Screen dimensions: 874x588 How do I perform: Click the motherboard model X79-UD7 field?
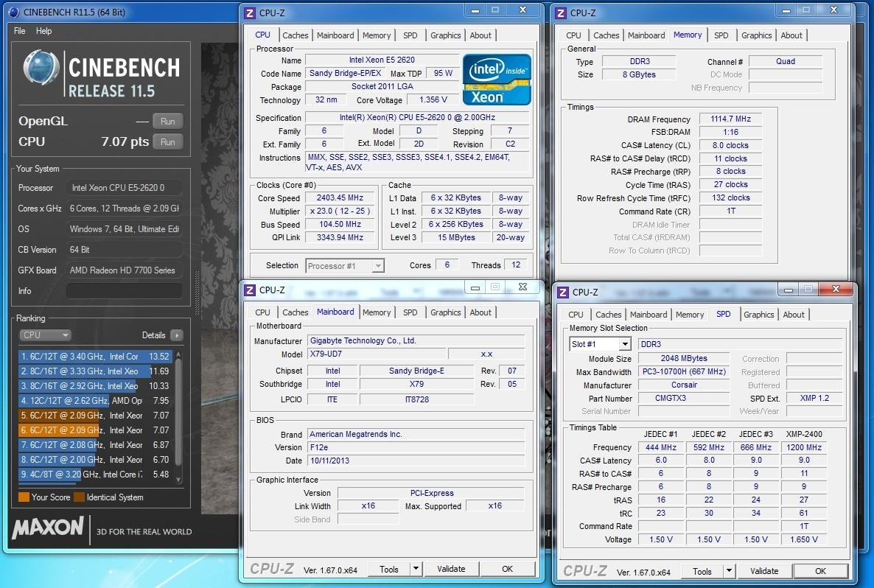click(x=377, y=354)
